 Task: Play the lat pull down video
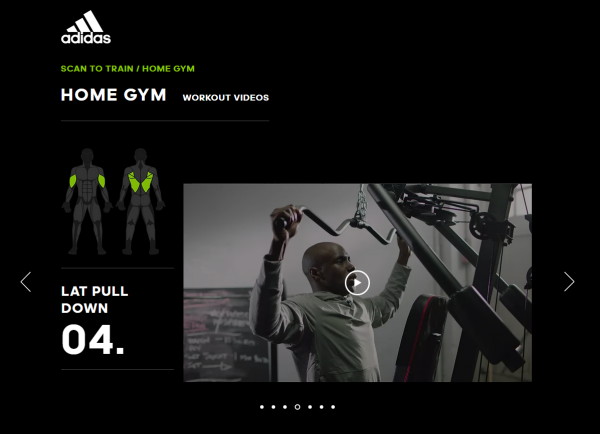click(357, 283)
